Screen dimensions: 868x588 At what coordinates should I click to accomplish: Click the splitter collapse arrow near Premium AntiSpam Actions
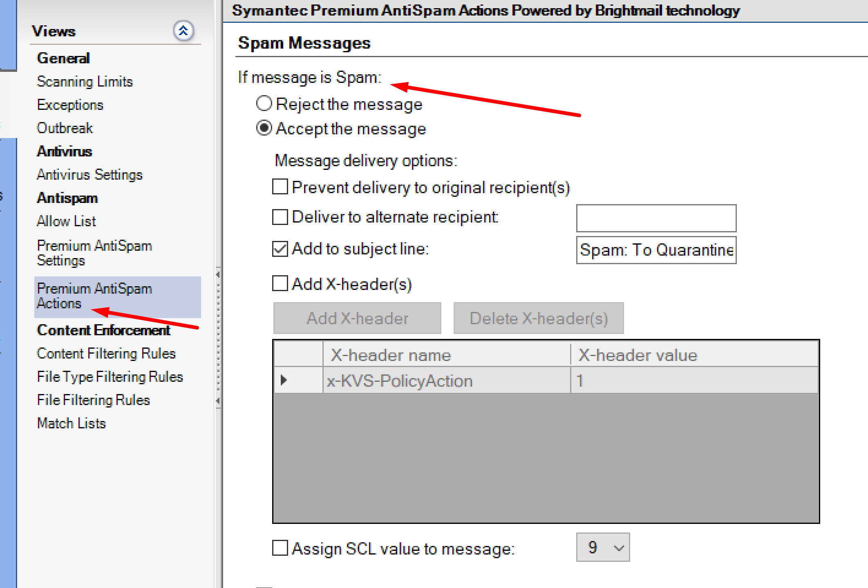point(218,275)
